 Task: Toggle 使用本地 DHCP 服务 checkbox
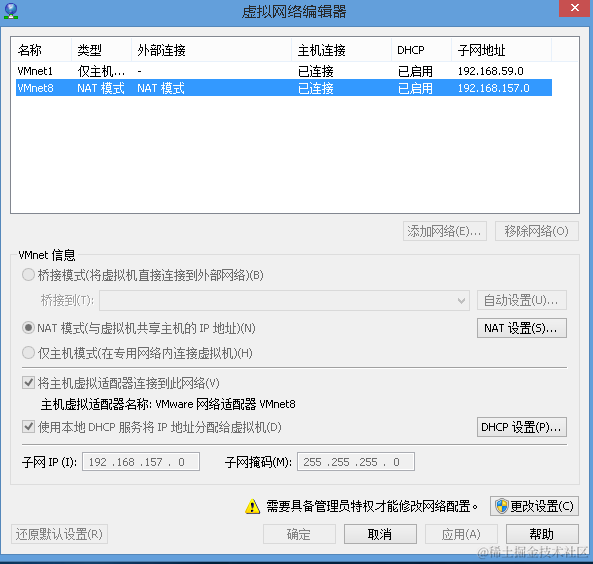pos(28,427)
